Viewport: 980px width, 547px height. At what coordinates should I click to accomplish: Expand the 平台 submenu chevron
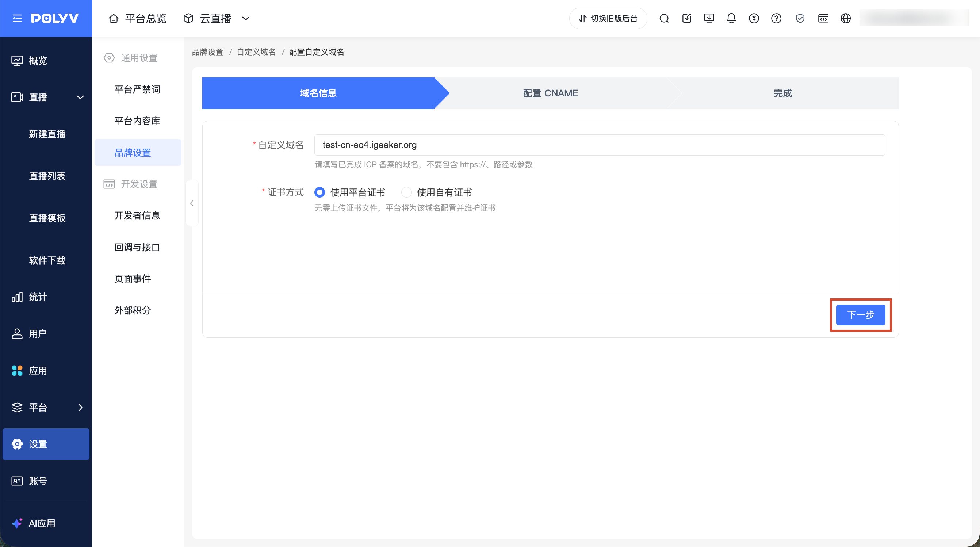(x=80, y=408)
